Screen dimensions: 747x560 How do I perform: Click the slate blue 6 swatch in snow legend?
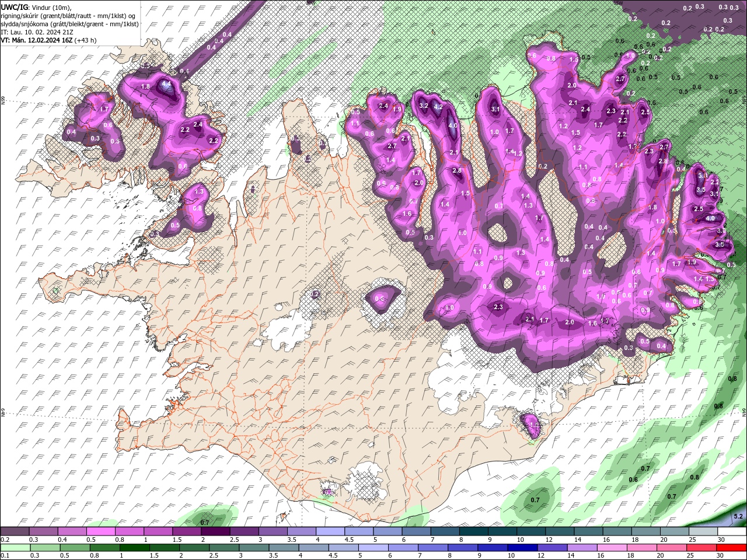pyautogui.click(x=417, y=531)
